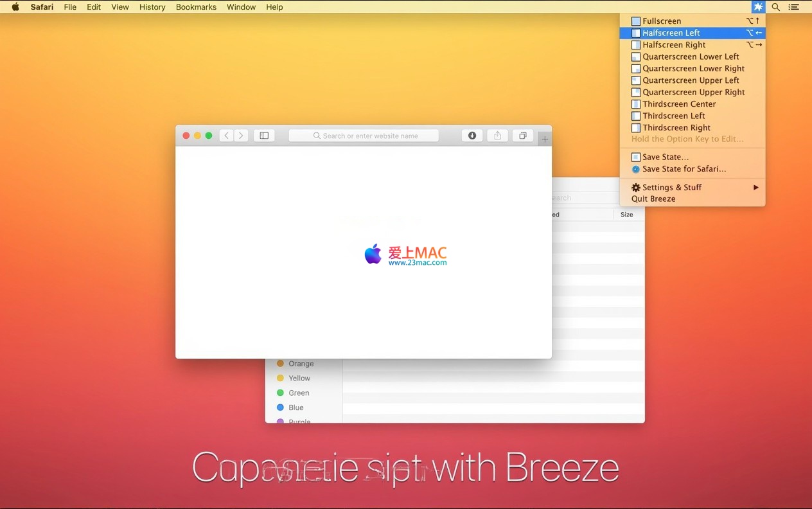Show all tabs overview icon
812x509 pixels.
523,136
